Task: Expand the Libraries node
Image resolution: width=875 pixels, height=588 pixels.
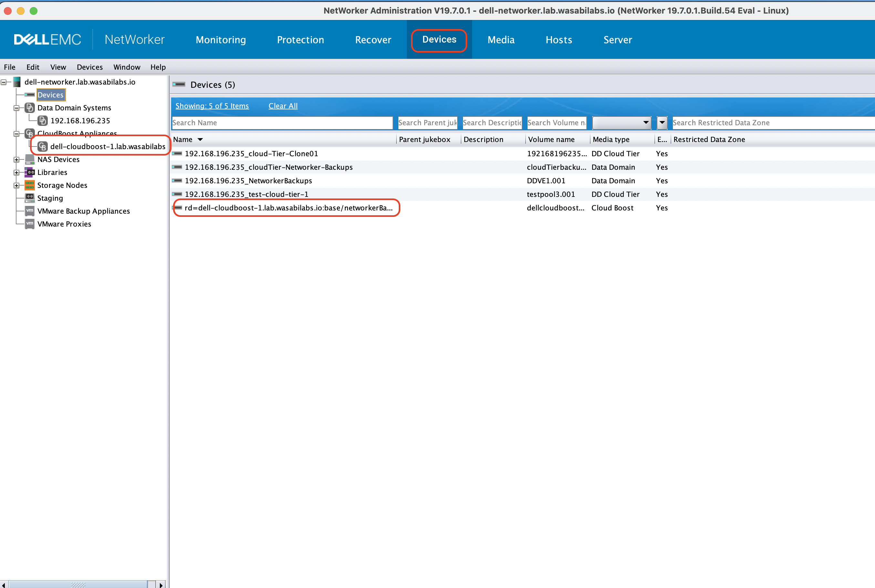Action: tap(16, 173)
